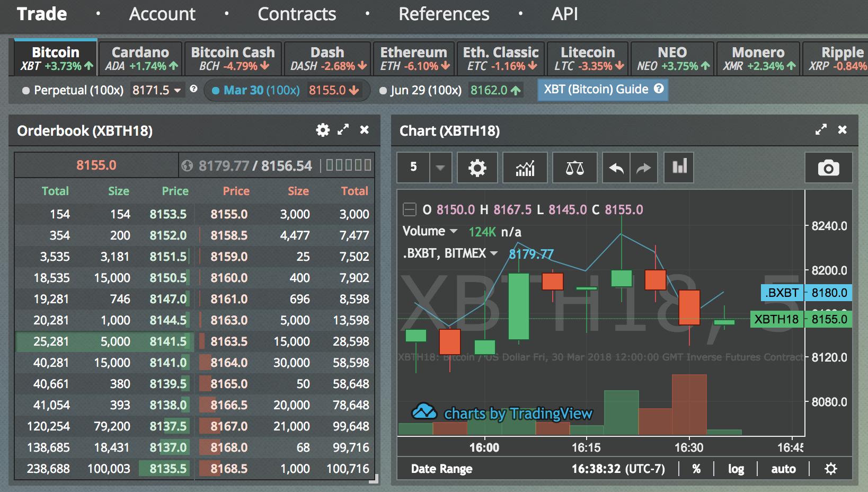Collapse the OHLC legend with minus box
868x492 pixels.
(x=410, y=210)
